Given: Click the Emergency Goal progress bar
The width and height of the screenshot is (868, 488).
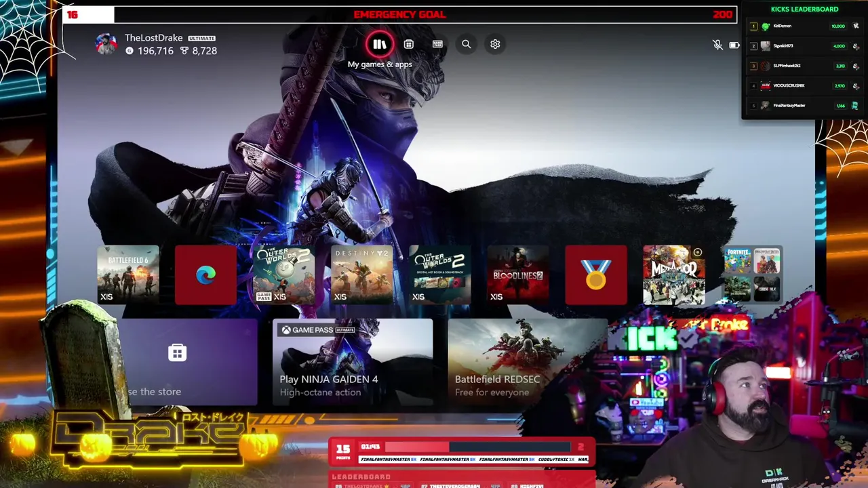Looking at the screenshot, I should coord(399,14).
